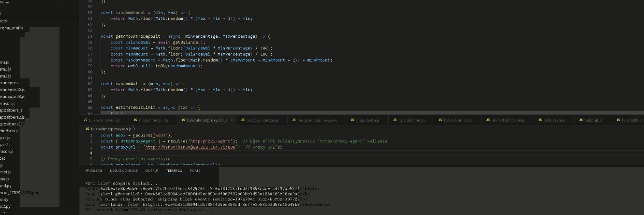The height and width of the screenshot is (215, 644).
Task: Switch to the taikoahmetyeni.js editor tab
Action: pyautogui.click(x=105, y=120)
